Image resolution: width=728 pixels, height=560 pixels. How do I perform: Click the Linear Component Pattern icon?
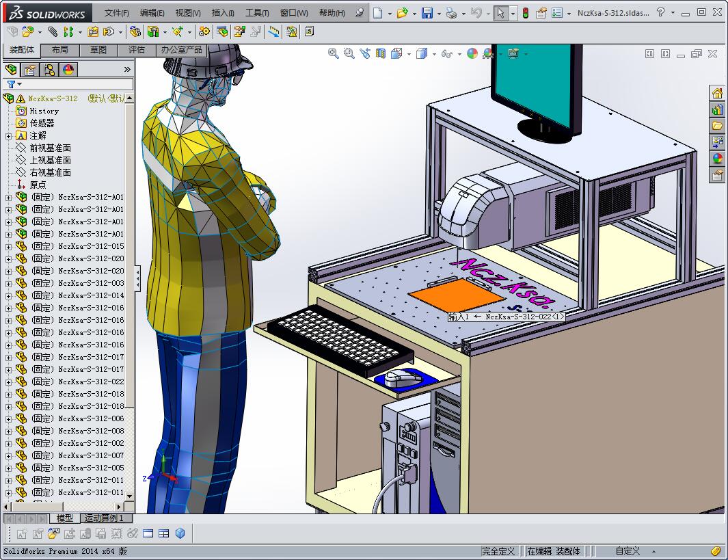pos(68,31)
